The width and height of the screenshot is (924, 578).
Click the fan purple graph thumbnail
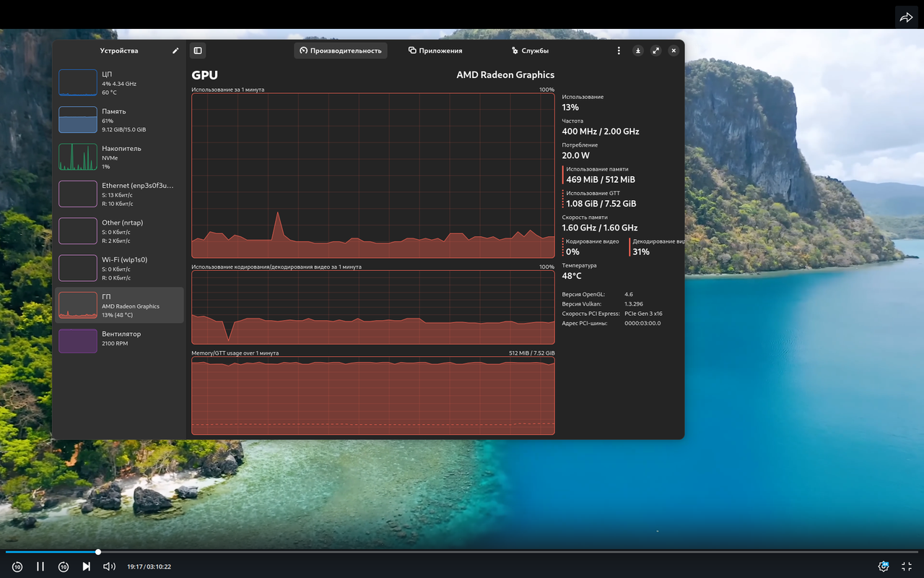coord(78,341)
